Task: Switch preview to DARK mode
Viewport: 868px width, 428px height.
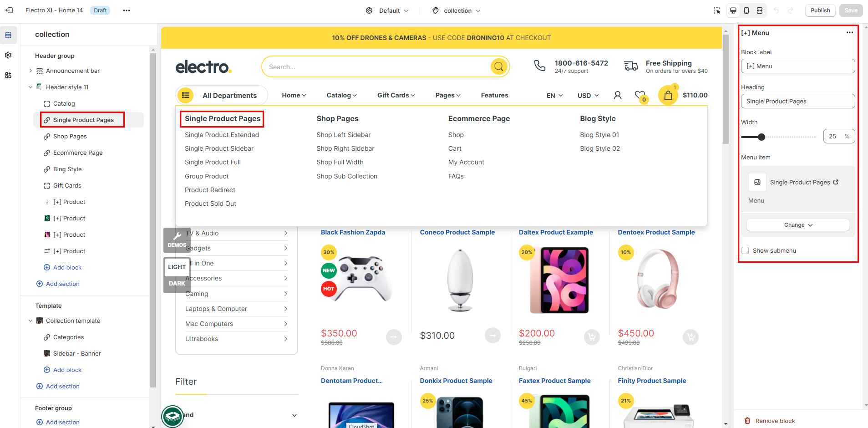Action: pyautogui.click(x=177, y=283)
